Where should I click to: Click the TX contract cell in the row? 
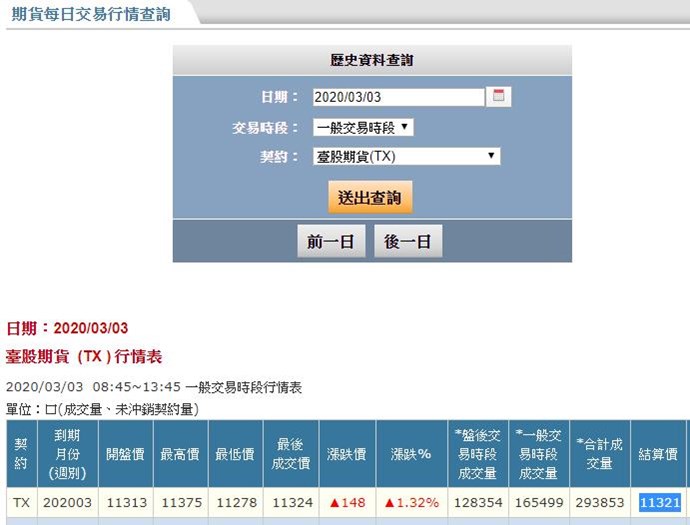21,502
